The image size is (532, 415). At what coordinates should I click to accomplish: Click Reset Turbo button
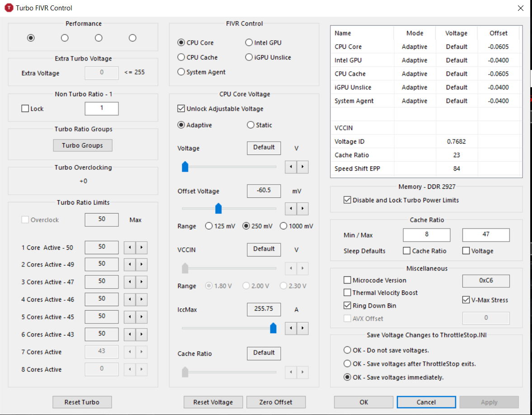[x=82, y=402]
